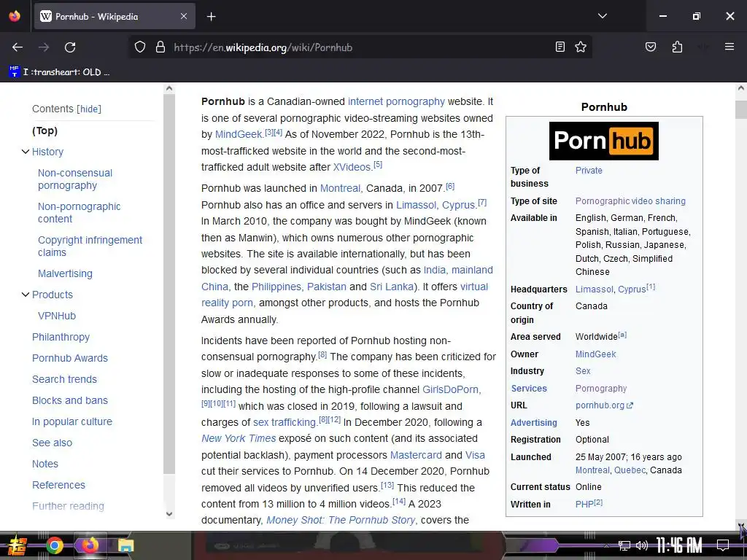Restore down the browser window
747x560 pixels.
point(697,16)
